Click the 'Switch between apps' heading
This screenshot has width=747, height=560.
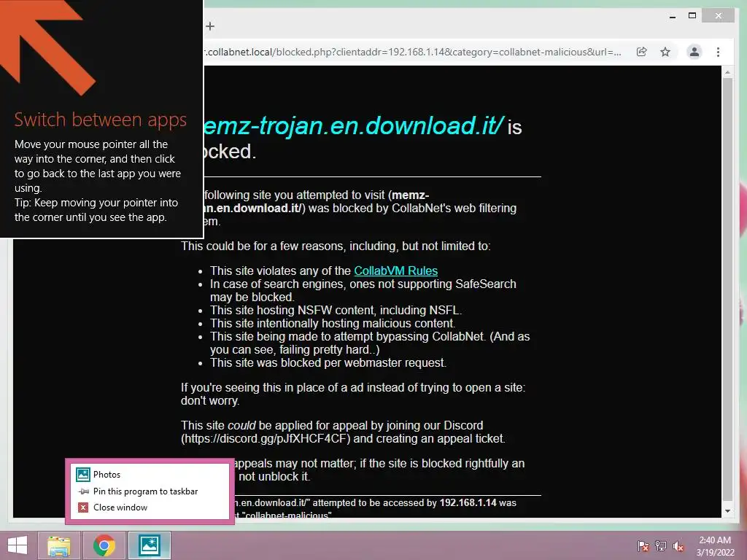(101, 120)
